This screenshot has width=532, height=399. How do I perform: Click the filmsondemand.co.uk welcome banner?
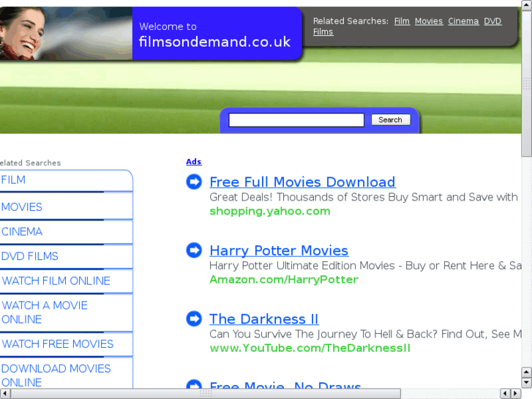point(217,33)
